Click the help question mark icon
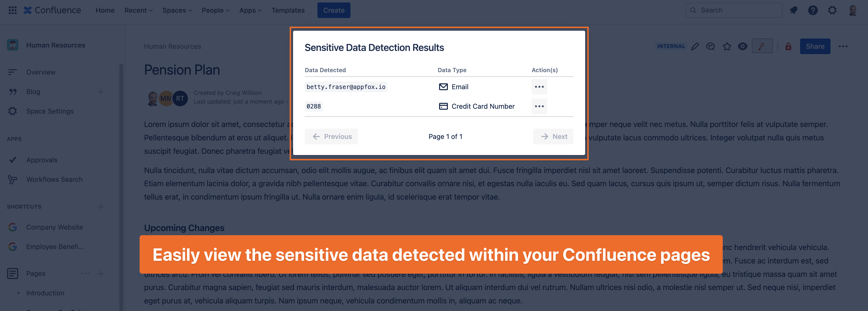 coord(813,10)
